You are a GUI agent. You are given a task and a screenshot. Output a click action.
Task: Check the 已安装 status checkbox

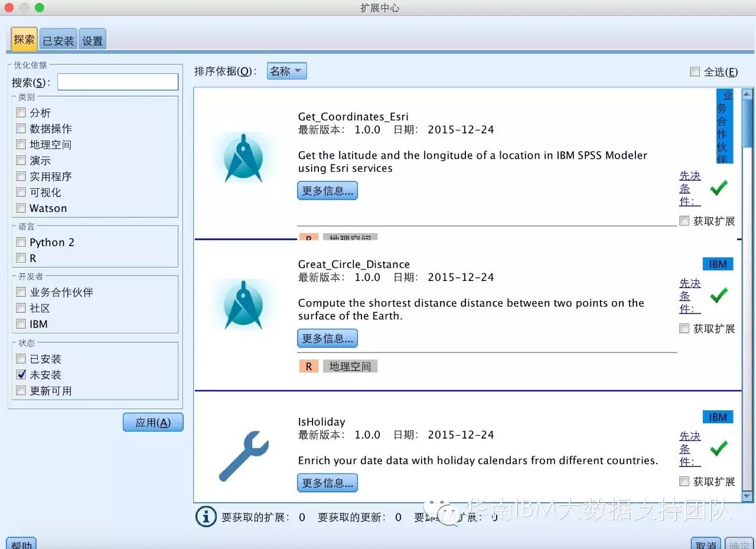(x=21, y=358)
